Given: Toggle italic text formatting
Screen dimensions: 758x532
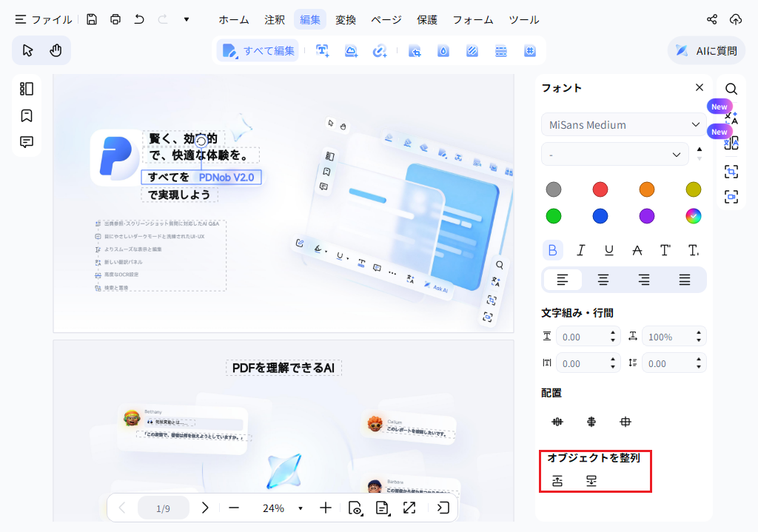Looking at the screenshot, I should pos(580,250).
